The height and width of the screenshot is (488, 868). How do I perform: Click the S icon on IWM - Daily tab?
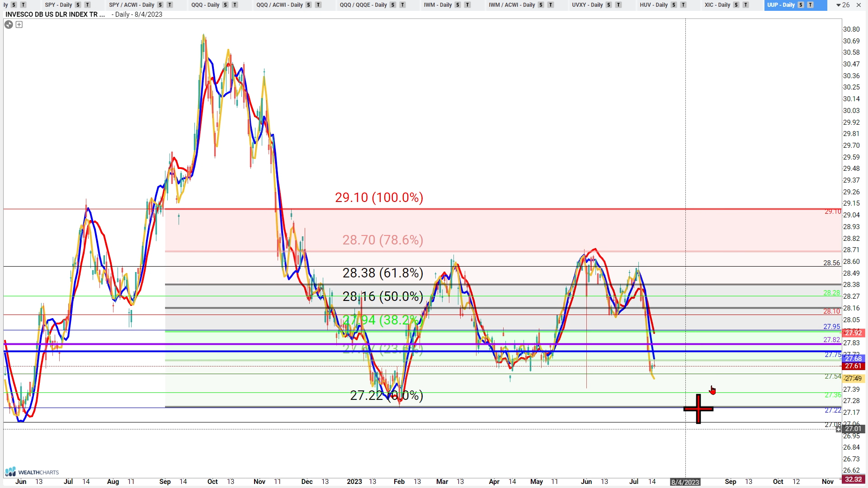pos(458,5)
